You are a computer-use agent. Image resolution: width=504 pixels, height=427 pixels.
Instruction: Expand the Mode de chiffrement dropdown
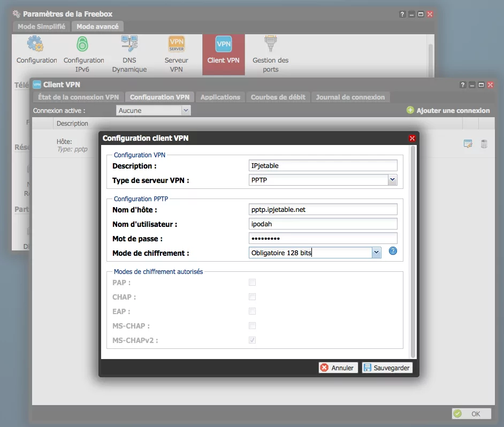[x=376, y=253]
